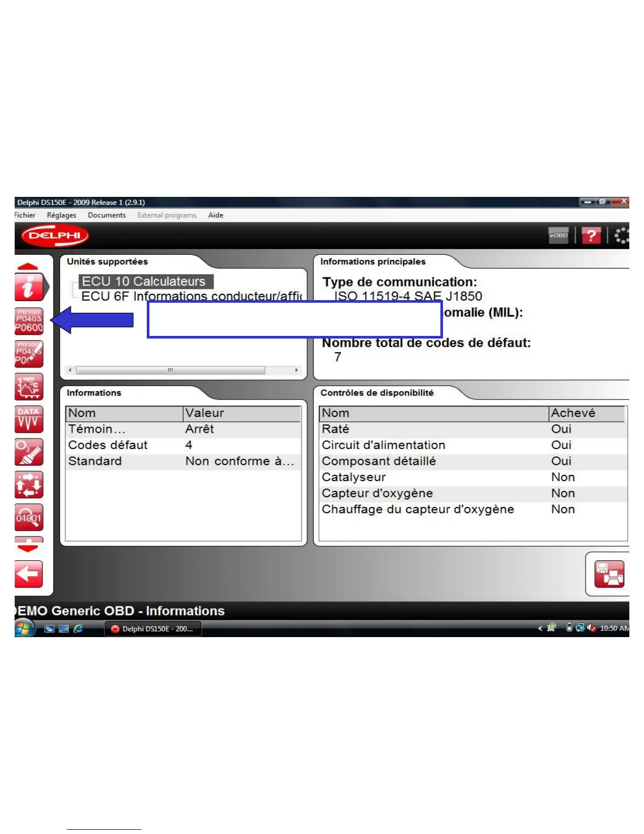Image resolution: width=644 pixels, height=834 pixels.
Task: Open the Aide menu
Action: click(216, 215)
